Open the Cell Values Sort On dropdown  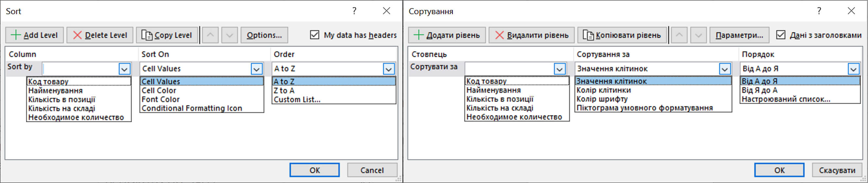point(256,69)
